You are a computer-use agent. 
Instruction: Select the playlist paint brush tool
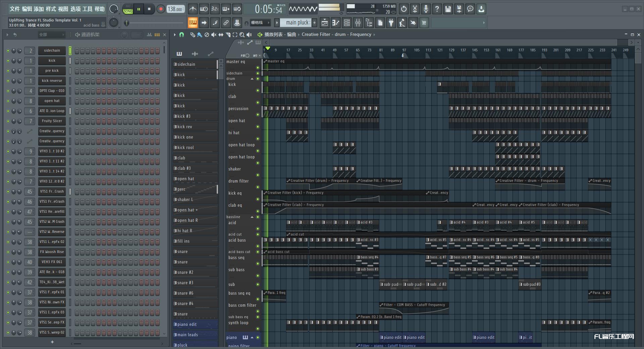tap(200, 35)
